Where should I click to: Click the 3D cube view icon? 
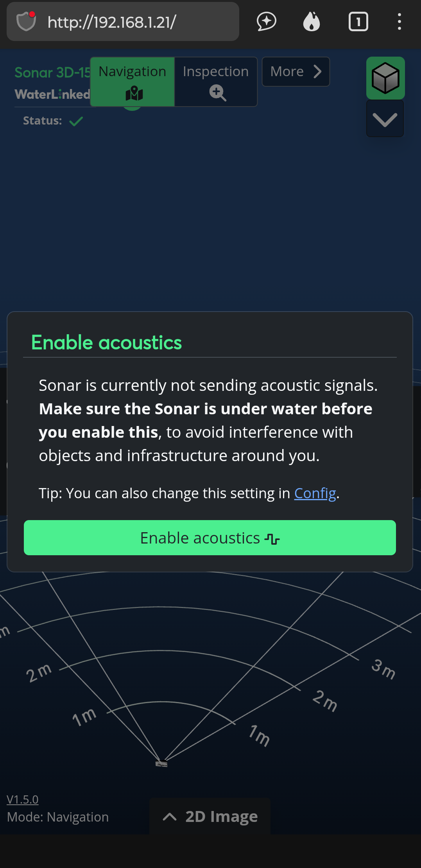click(x=385, y=78)
